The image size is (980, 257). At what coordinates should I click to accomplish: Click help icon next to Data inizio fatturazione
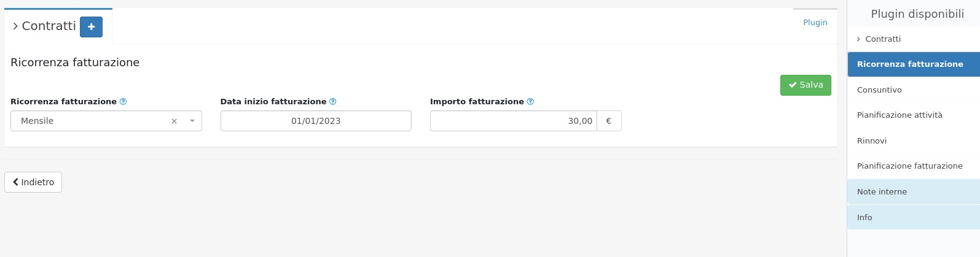333,102
